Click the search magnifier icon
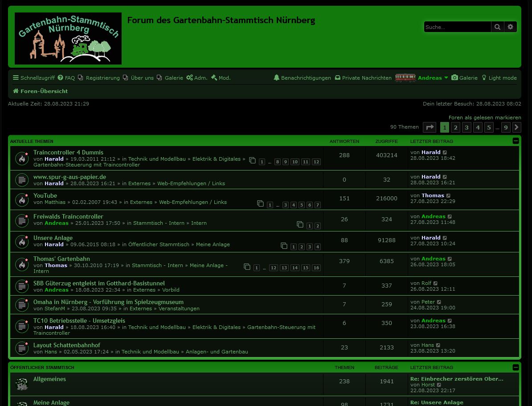This screenshot has width=532, height=406. tap(497, 27)
